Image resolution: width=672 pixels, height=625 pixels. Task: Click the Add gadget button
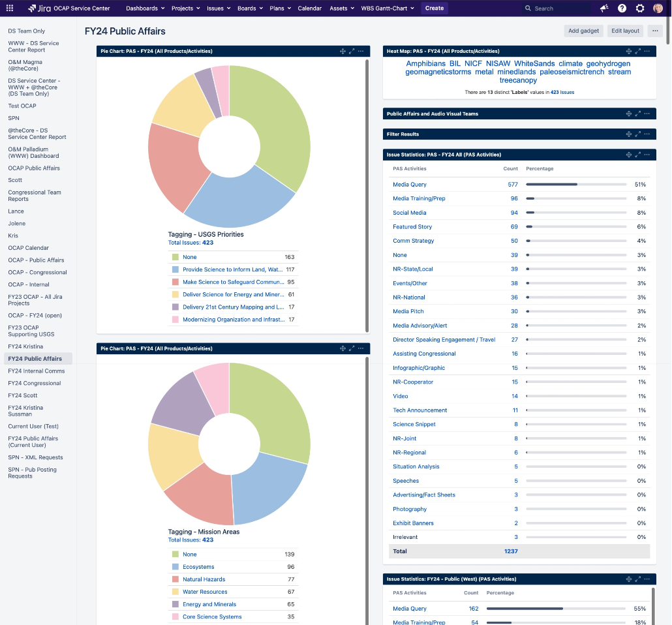click(583, 31)
